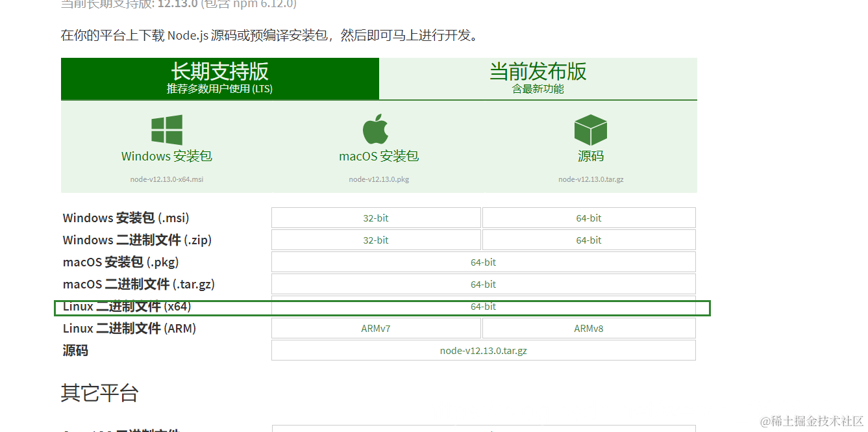
Task: Download 64-bit Windows 安装包 (.msi)
Action: pyautogui.click(x=589, y=218)
